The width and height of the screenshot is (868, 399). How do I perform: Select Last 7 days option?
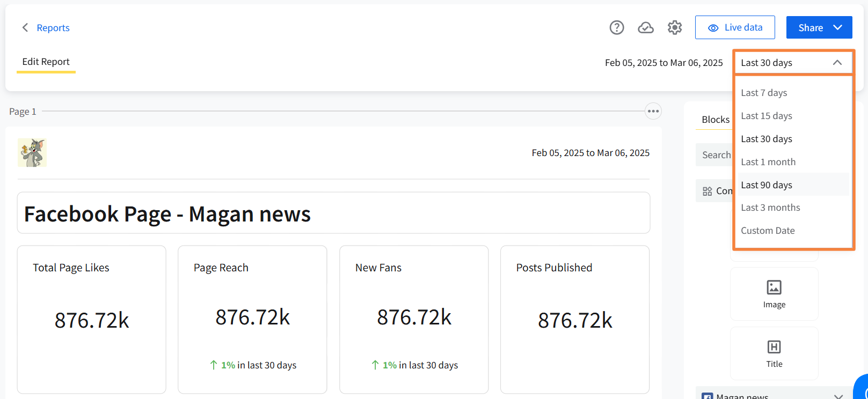pos(764,93)
